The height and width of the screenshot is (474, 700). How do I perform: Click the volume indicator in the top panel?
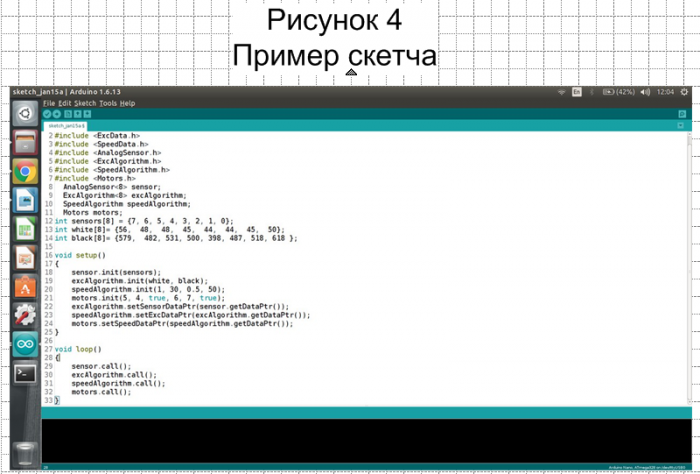[x=645, y=92]
